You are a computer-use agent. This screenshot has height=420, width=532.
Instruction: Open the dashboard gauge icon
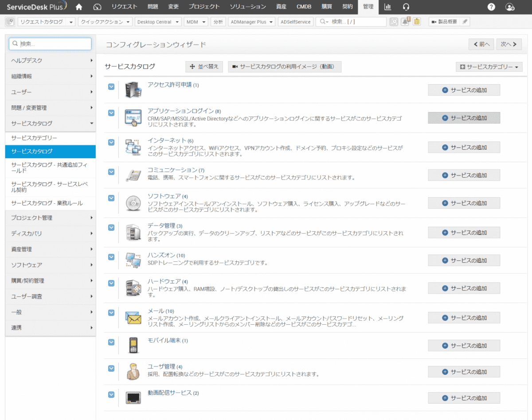98,7
